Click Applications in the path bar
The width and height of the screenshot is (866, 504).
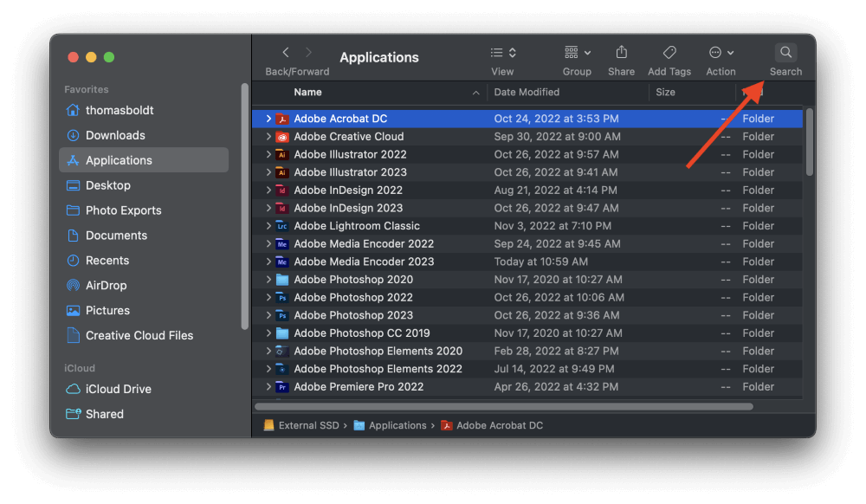[x=390, y=425]
